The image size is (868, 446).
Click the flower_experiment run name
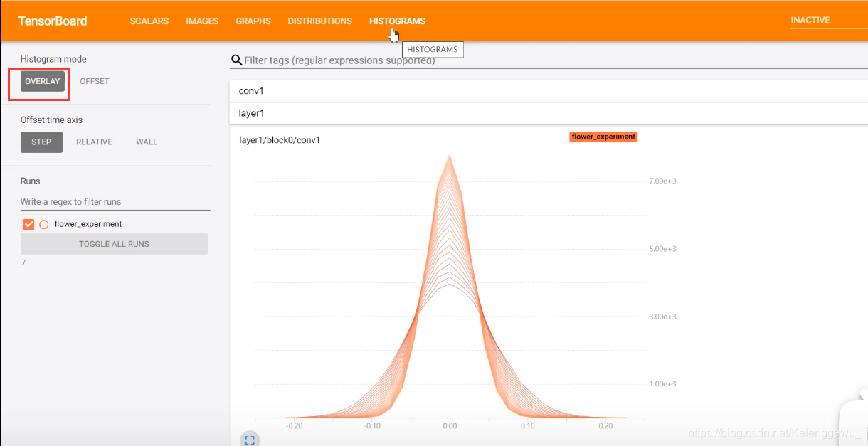(88, 224)
